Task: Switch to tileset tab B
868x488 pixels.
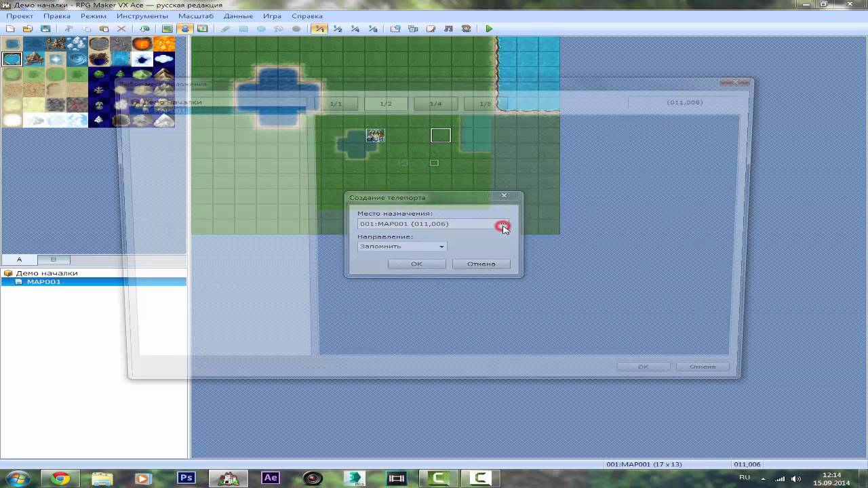Action: [53, 260]
